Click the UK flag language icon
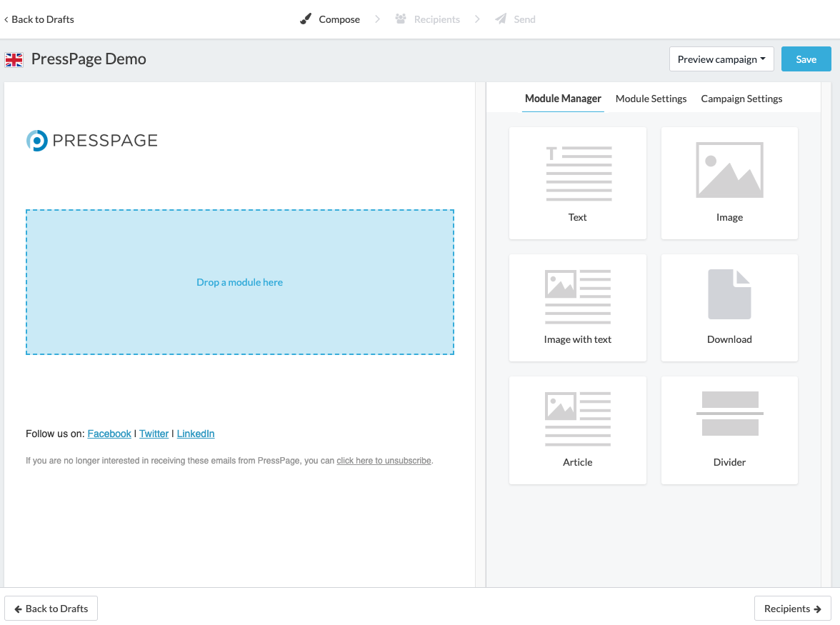Image resolution: width=840 pixels, height=625 pixels. pos(14,59)
